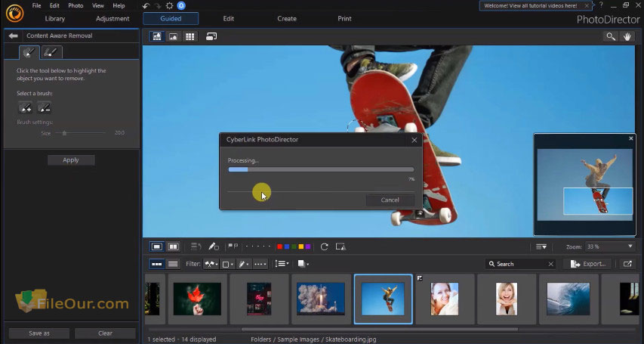Close the CyberLink PhotoDirector dialog
Screen dimensions: 644x344
414,140
